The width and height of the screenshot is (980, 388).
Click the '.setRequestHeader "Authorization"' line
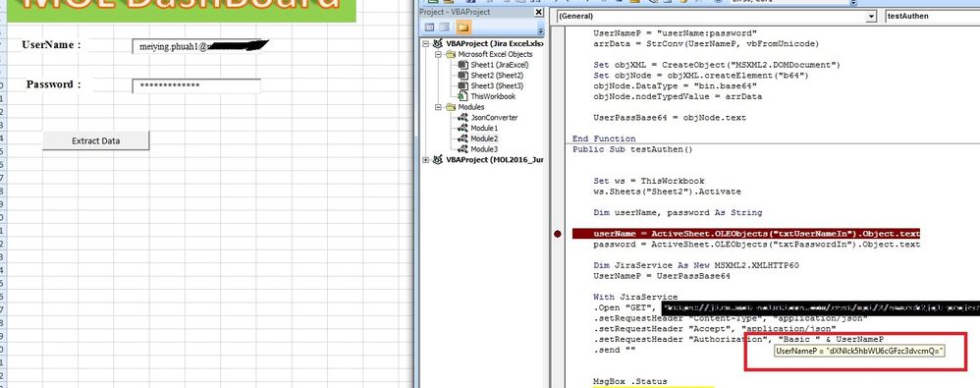[x=737, y=339]
